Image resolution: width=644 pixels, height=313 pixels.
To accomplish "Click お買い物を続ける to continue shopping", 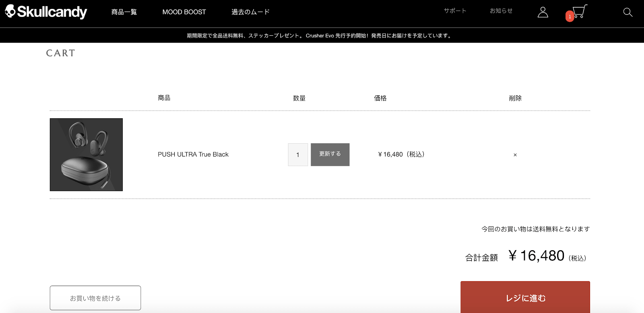I will pyautogui.click(x=95, y=298).
